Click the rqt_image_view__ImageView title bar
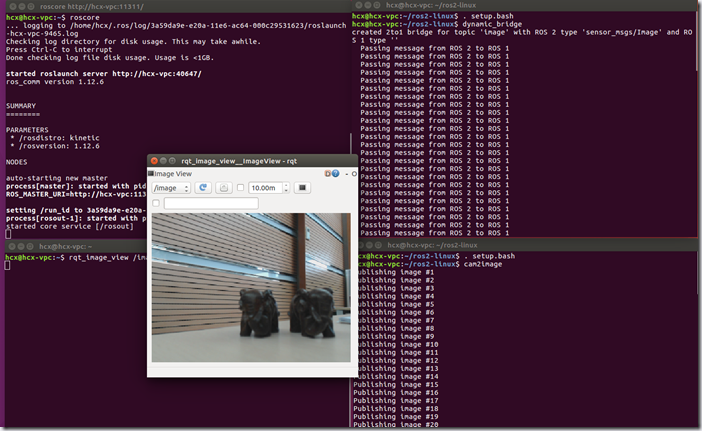 (253, 161)
